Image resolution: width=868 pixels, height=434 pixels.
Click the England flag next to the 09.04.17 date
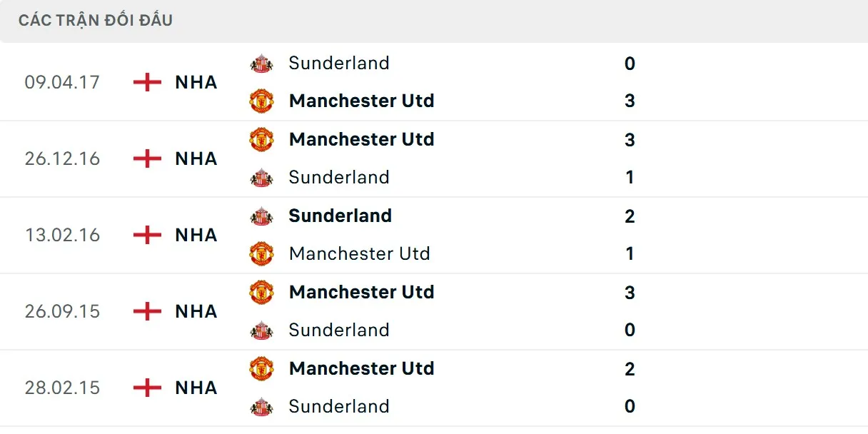coord(146,82)
